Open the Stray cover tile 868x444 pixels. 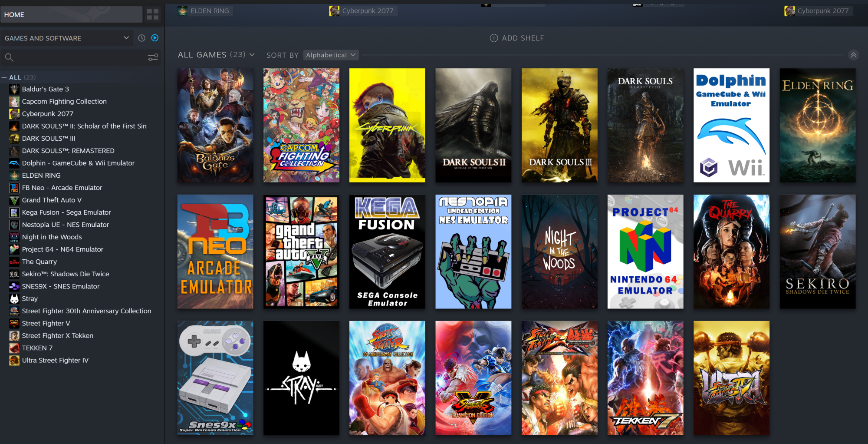(301, 378)
